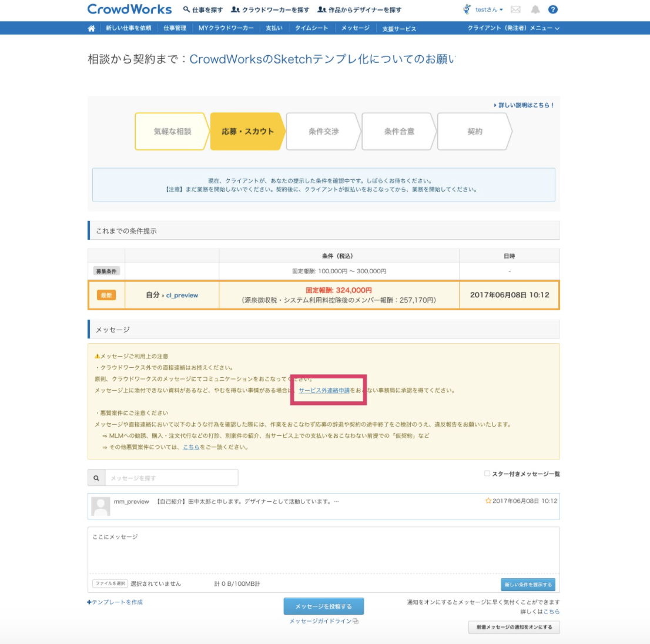Expand クライアント（発注者）メニュー dropdown

click(513, 28)
